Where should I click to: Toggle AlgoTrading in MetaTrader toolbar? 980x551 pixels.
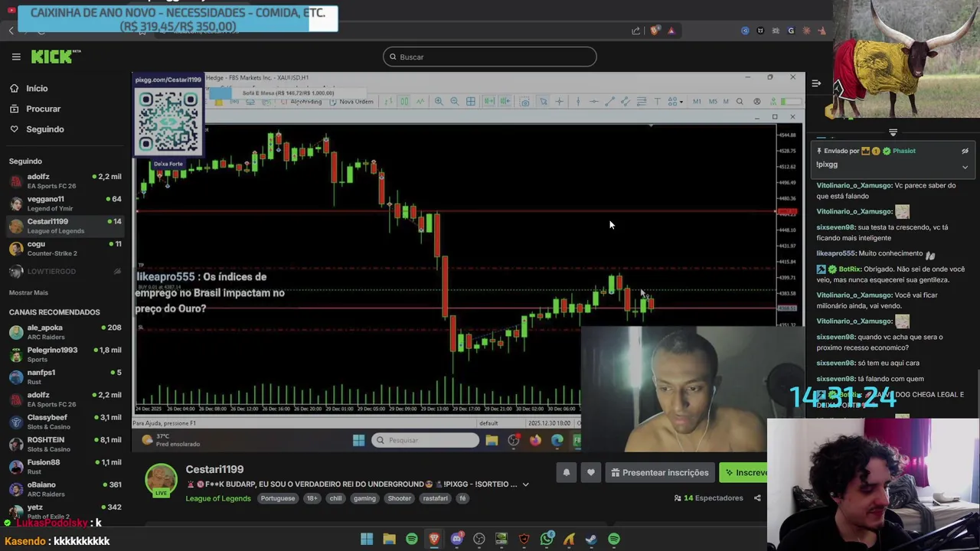tap(302, 102)
